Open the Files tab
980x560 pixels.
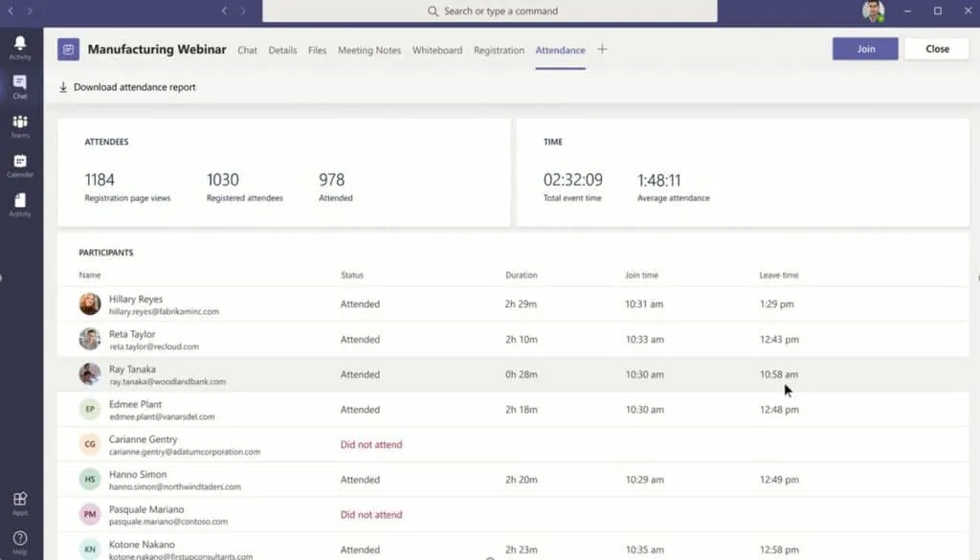point(317,50)
